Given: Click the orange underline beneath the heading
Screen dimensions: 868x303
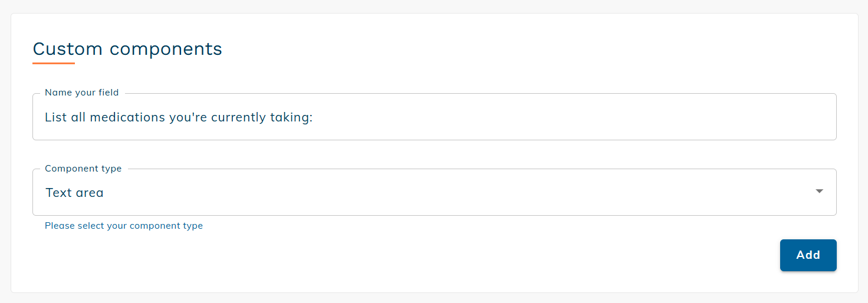Looking at the screenshot, I should 54,63.
